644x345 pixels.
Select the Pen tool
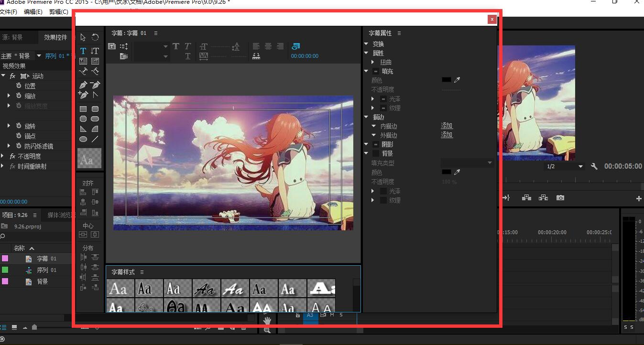tap(83, 85)
